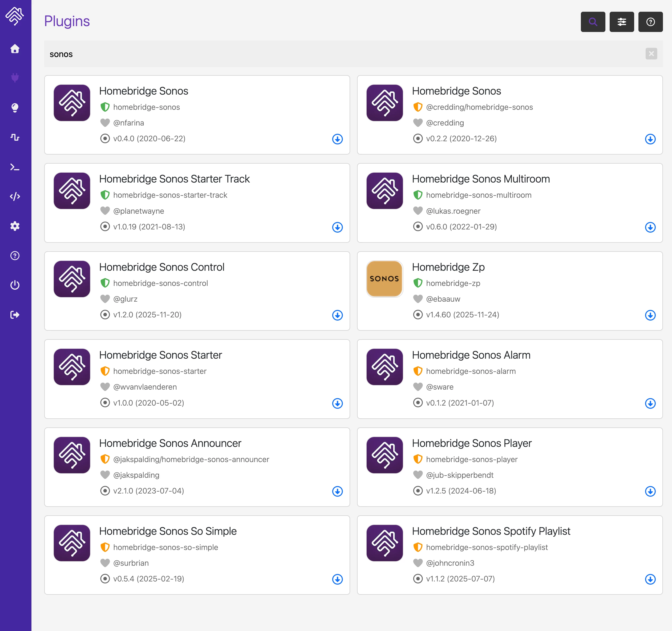Screen dimensions: 672x631
Task: Open Accessories lightbulb icon in sidebar
Action: 15,107
